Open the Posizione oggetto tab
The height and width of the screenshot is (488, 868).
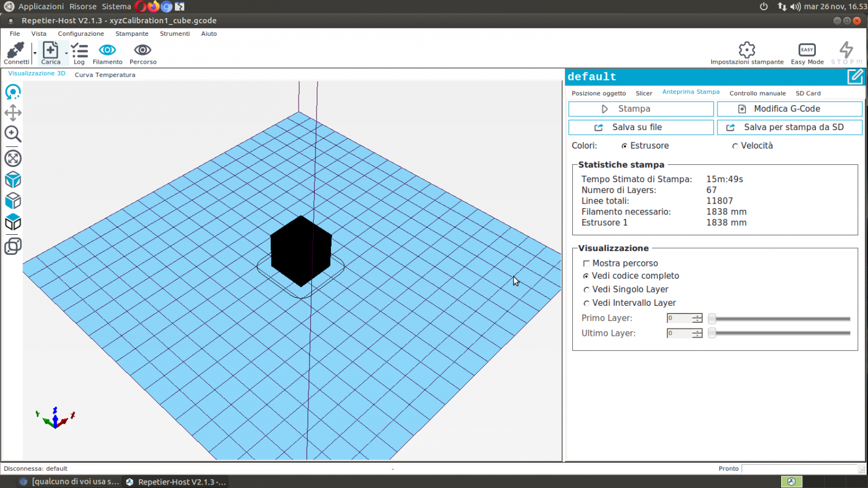tap(599, 93)
